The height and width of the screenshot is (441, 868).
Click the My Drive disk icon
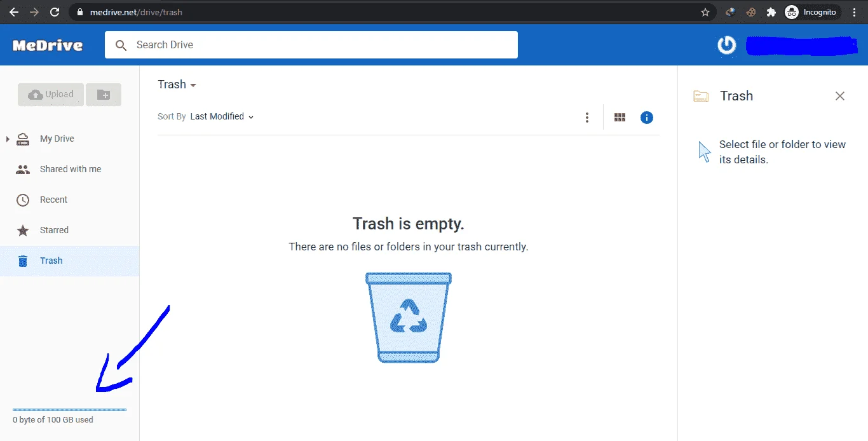pyautogui.click(x=23, y=139)
